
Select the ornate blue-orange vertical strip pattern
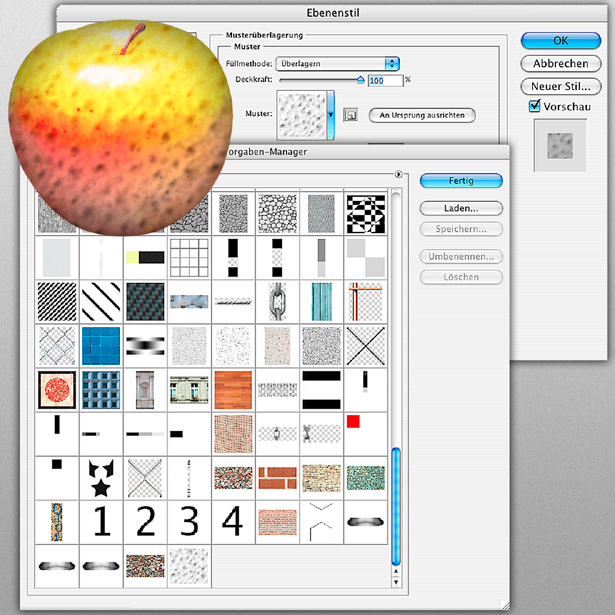pyautogui.click(x=57, y=522)
